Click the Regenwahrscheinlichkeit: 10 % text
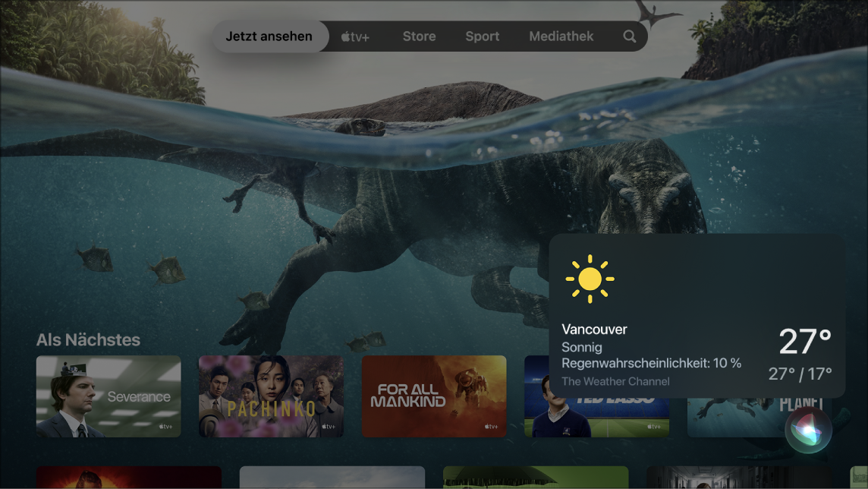Screen dimensions: 868x489 pos(651,363)
